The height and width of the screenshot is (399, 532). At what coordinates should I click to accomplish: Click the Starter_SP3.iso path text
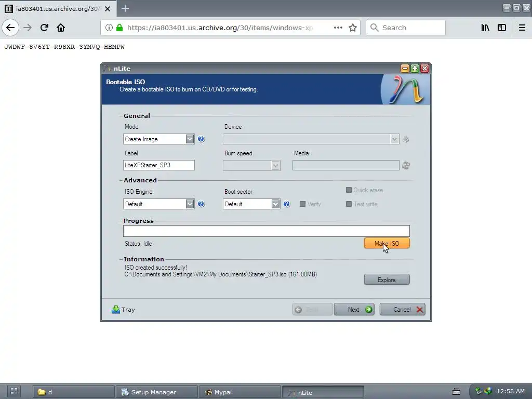(x=220, y=274)
